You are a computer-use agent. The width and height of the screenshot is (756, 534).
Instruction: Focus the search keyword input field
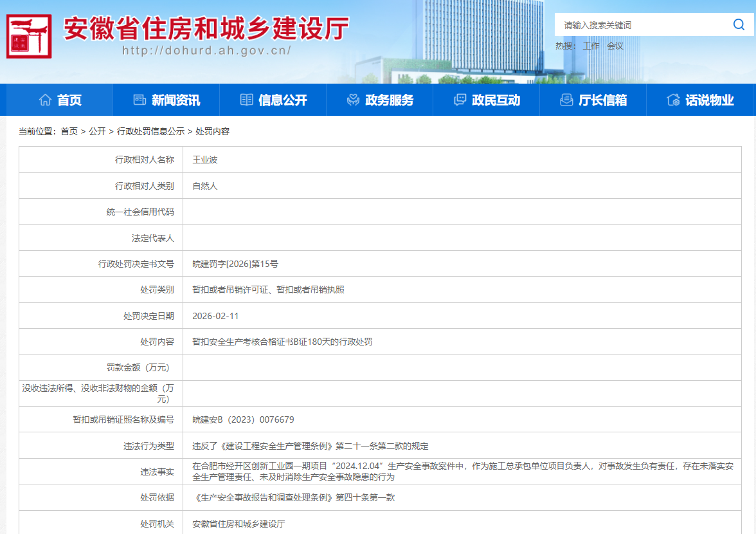tap(643, 25)
